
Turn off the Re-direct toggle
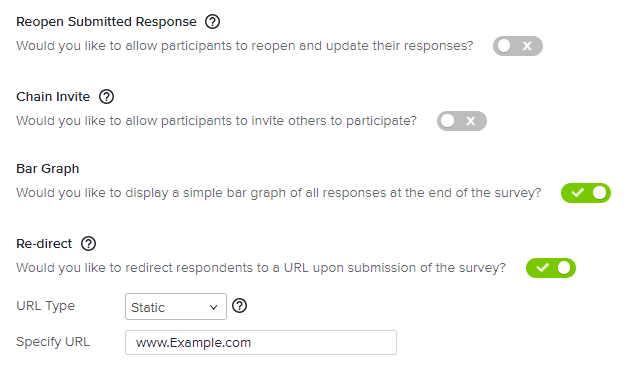pyautogui.click(x=551, y=268)
